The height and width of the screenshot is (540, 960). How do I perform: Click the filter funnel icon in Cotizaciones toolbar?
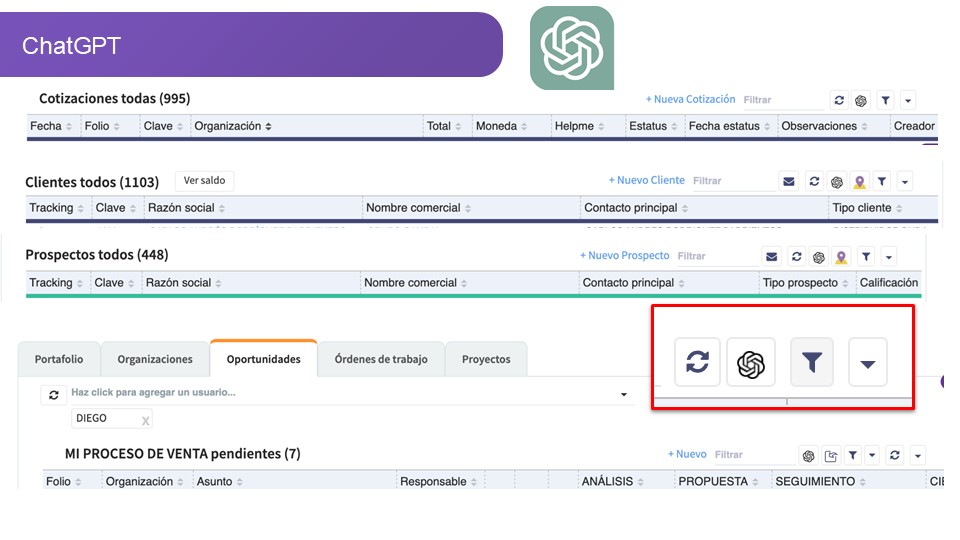[885, 100]
